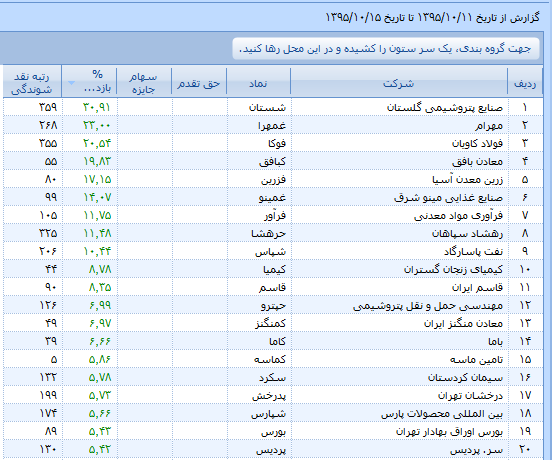Click liquidity rank ۳۵۹
Screen dimensions: 552x460
coord(48,107)
